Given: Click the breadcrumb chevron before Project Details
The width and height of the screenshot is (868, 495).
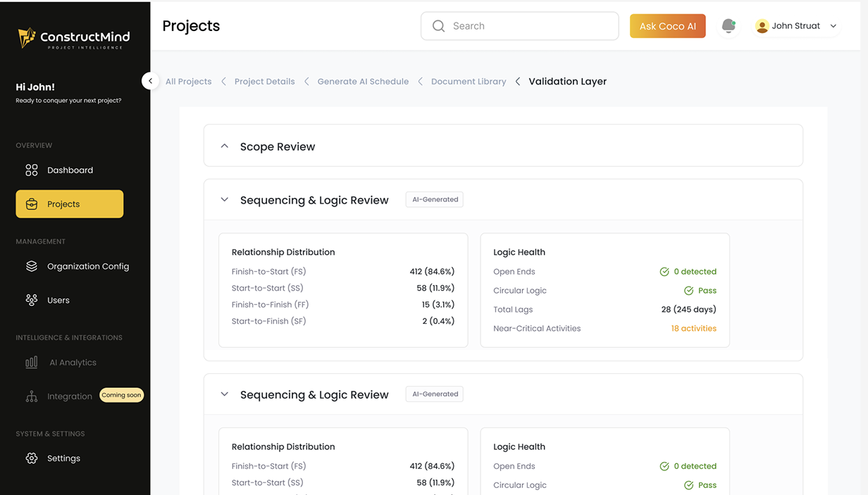Looking at the screenshot, I should coord(223,82).
